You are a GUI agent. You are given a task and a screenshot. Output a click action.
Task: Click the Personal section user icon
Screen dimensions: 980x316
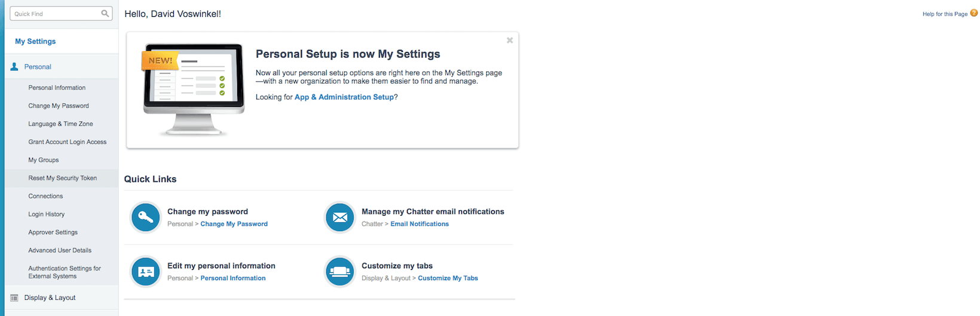point(14,67)
